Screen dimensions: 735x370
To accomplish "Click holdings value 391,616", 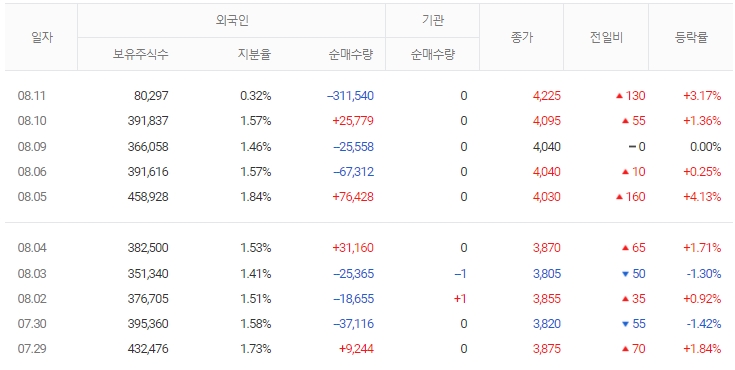I will click(148, 172).
